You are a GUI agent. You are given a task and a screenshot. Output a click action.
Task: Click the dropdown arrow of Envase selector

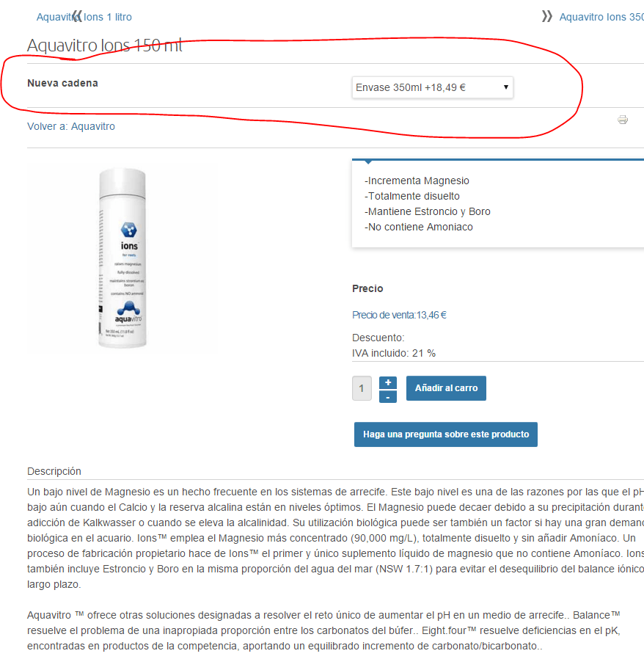[506, 87]
